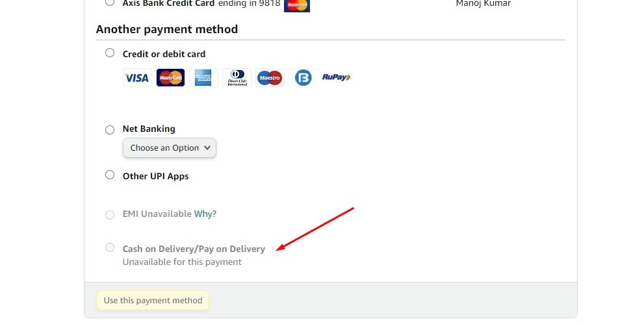Viewport: 644px width, 326px height.
Task: Click the MasterCard logo under credit card
Action: [170, 77]
